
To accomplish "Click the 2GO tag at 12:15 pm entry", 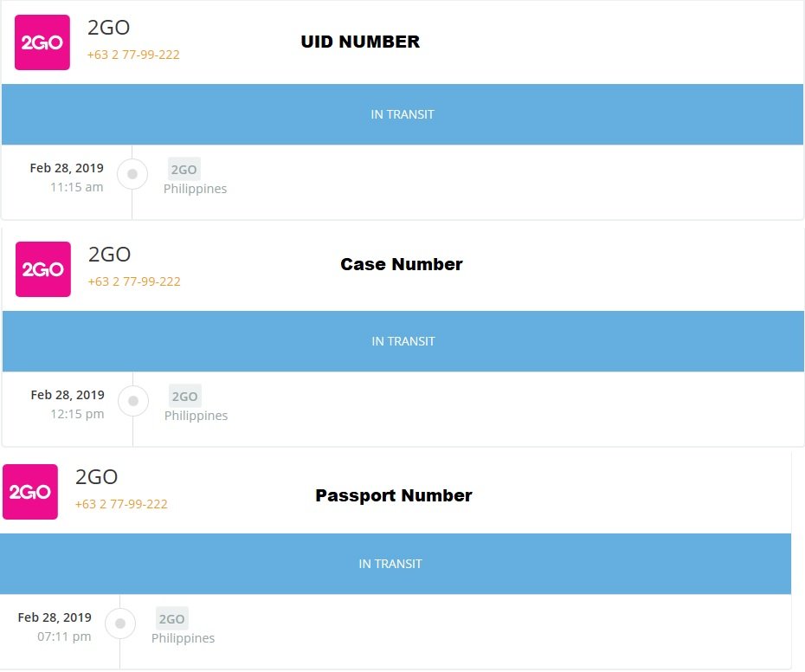I will click(x=185, y=397).
